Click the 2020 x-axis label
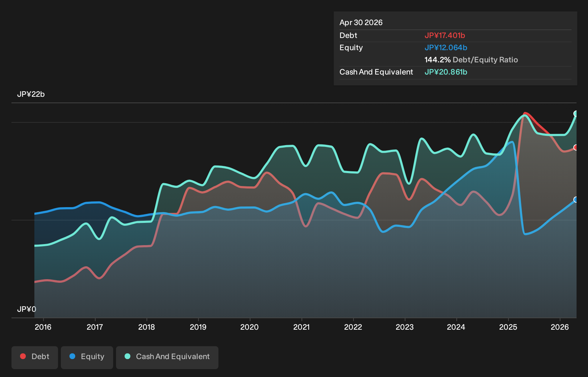Viewport: 588px width, 377px height. 250,327
